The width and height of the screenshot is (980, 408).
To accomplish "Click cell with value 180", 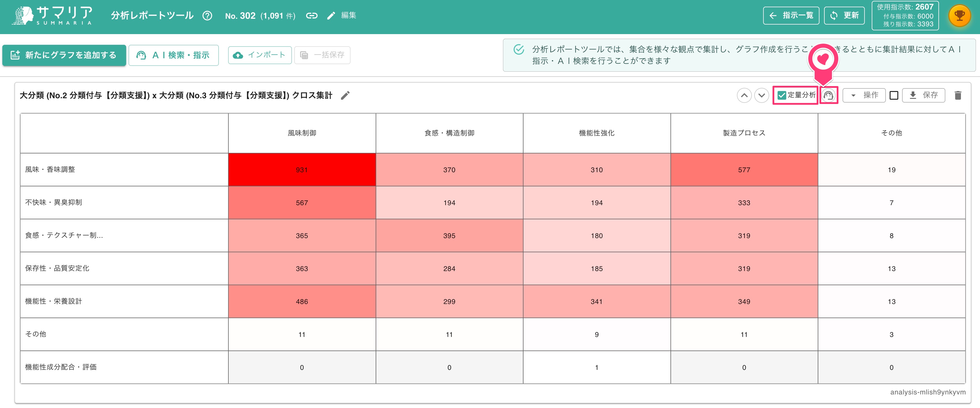I will tap(597, 235).
